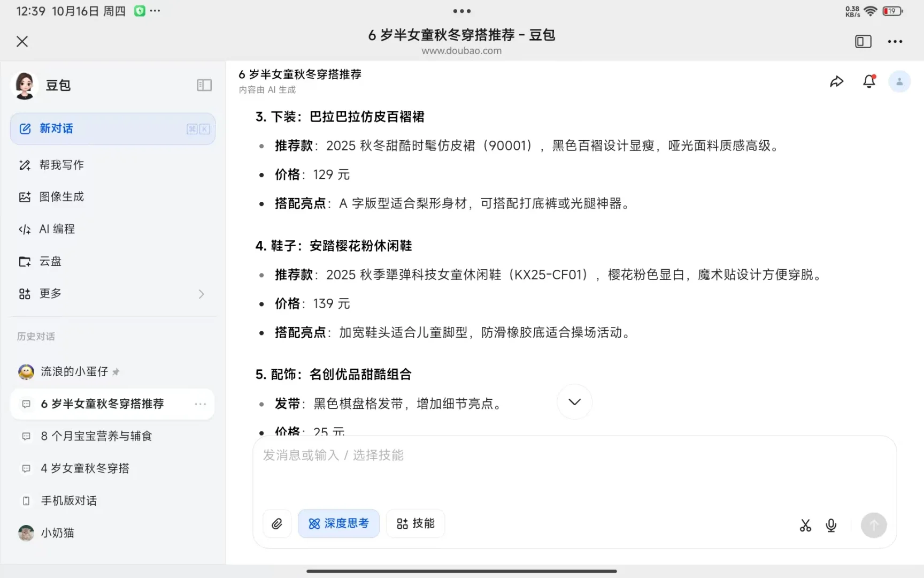924x578 pixels.
Task: Click price text 139 元
Action: (x=332, y=303)
